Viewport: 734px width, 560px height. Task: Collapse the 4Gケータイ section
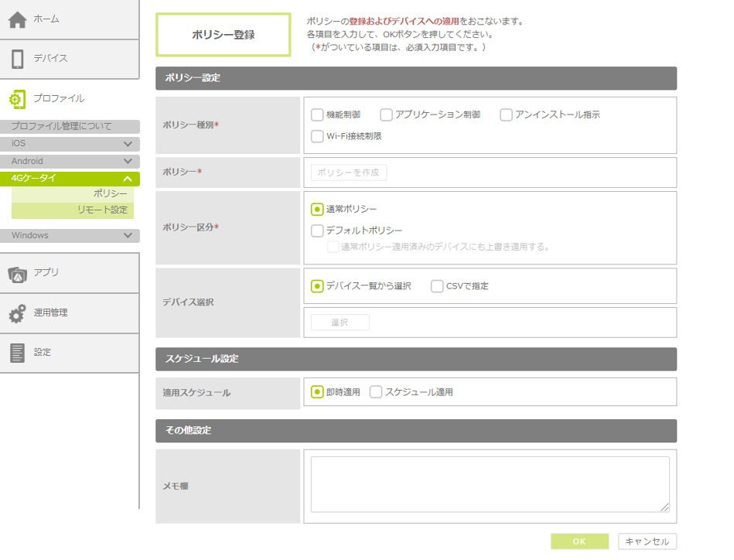tap(128, 179)
